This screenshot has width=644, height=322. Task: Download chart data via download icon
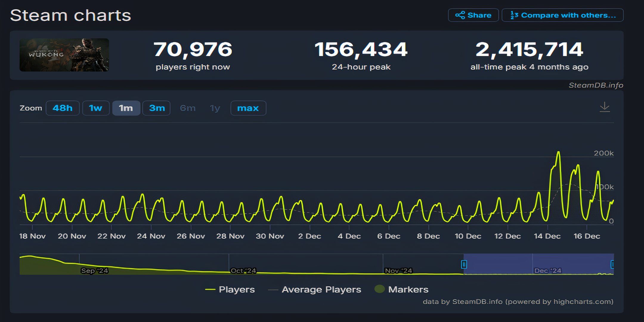point(605,107)
